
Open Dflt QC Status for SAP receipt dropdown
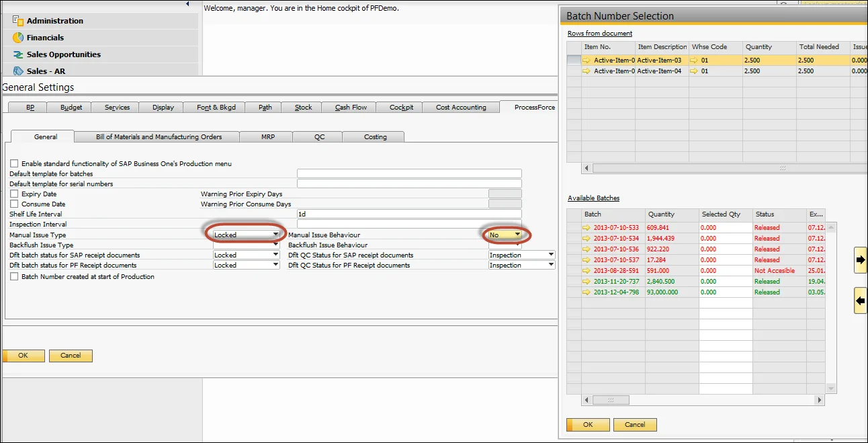[551, 255]
